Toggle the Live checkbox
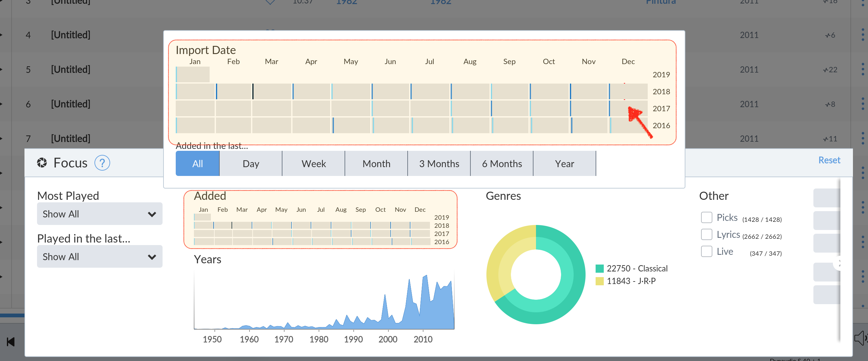 706,251
